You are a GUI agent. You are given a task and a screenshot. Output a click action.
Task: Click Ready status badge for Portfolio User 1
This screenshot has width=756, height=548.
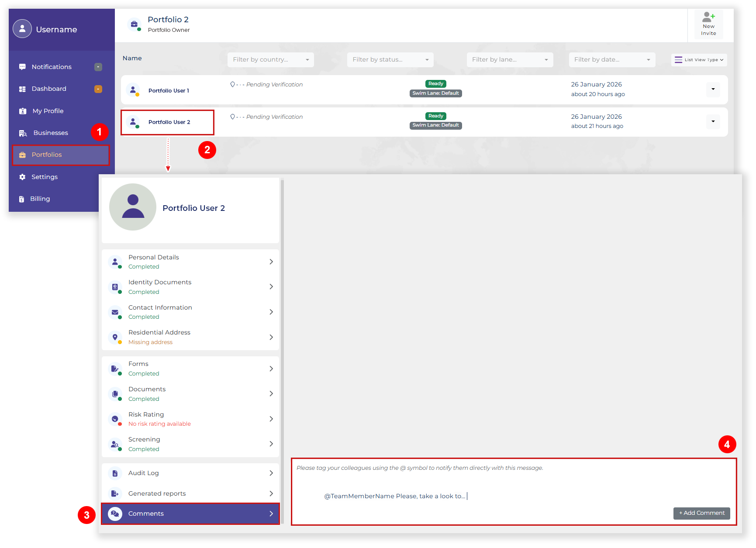[436, 84]
